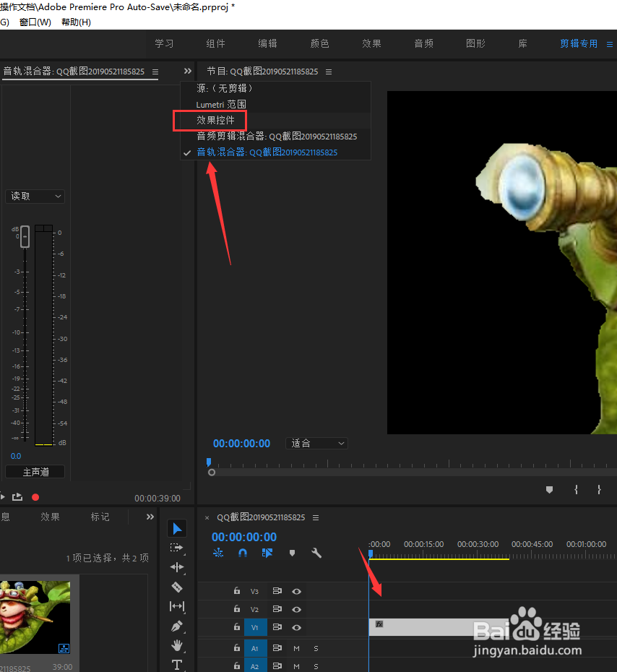Add marker in Program monitor
The height and width of the screenshot is (672, 617).
click(549, 489)
